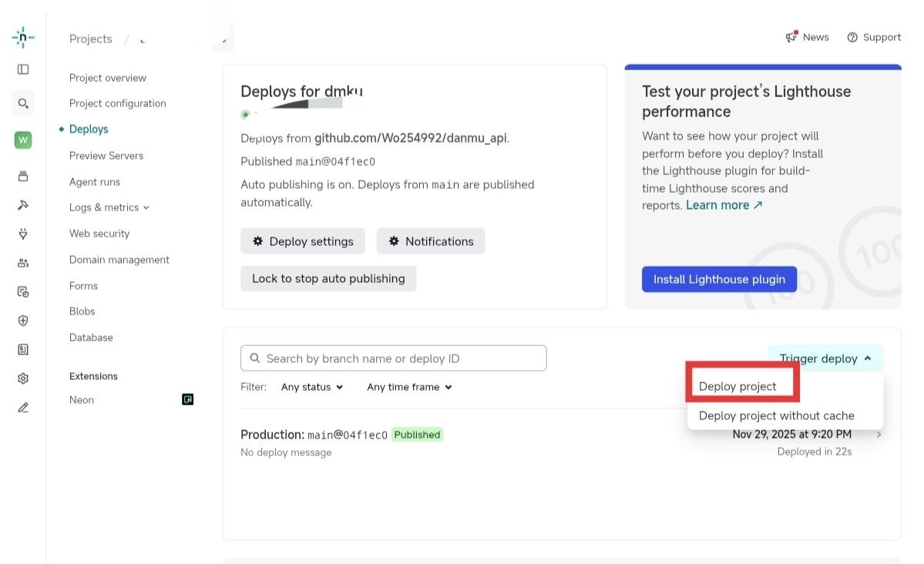Screen dimensions: 924x564
Task: Click the magnifier icon in deploy search
Action: coord(254,358)
